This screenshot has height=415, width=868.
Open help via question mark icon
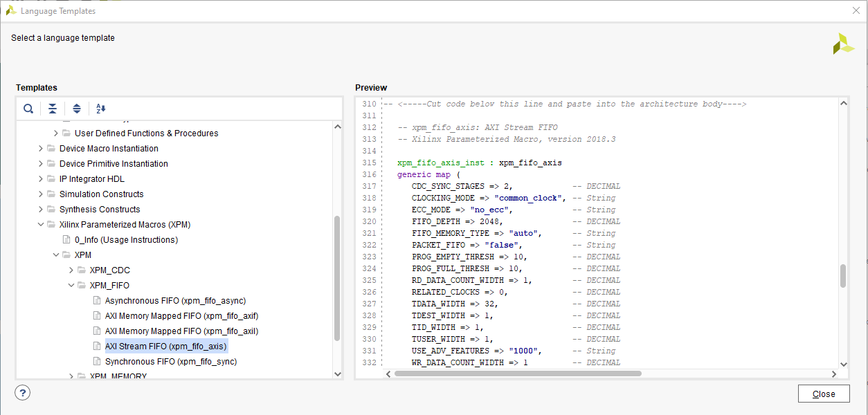pyautogui.click(x=23, y=392)
